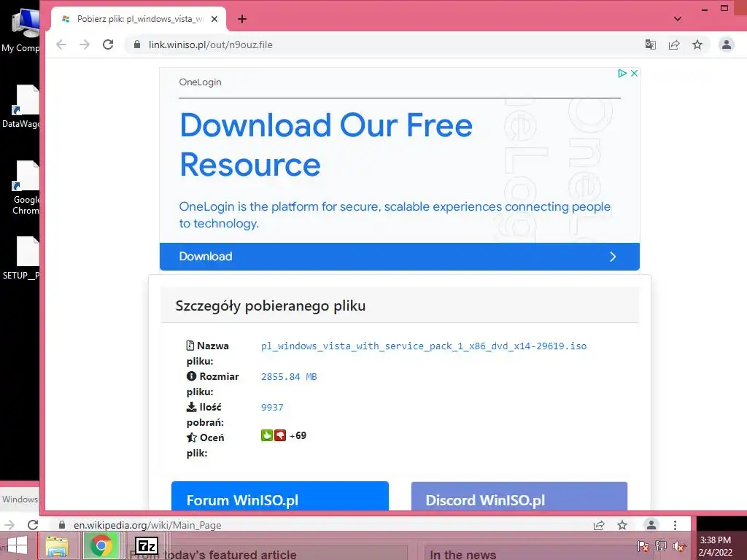The width and height of the screenshot is (747, 560).
Task: Open 7-Zip from the taskbar
Action: [x=146, y=545]
